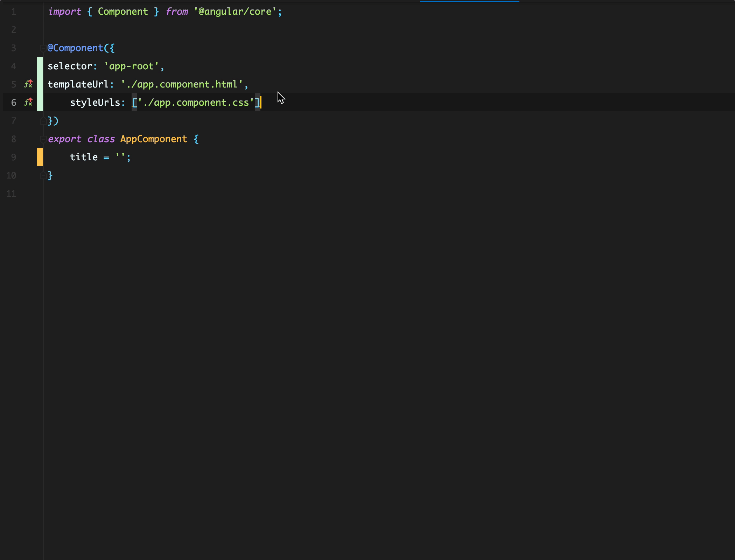Click line number 11 in the gutter

(x=11, y=194)
